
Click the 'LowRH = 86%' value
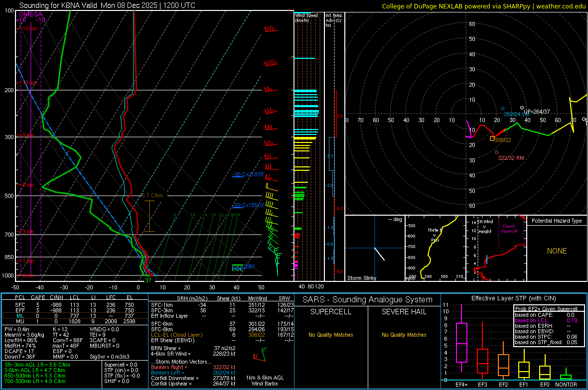pyautogui.click(x=20, y=340)
